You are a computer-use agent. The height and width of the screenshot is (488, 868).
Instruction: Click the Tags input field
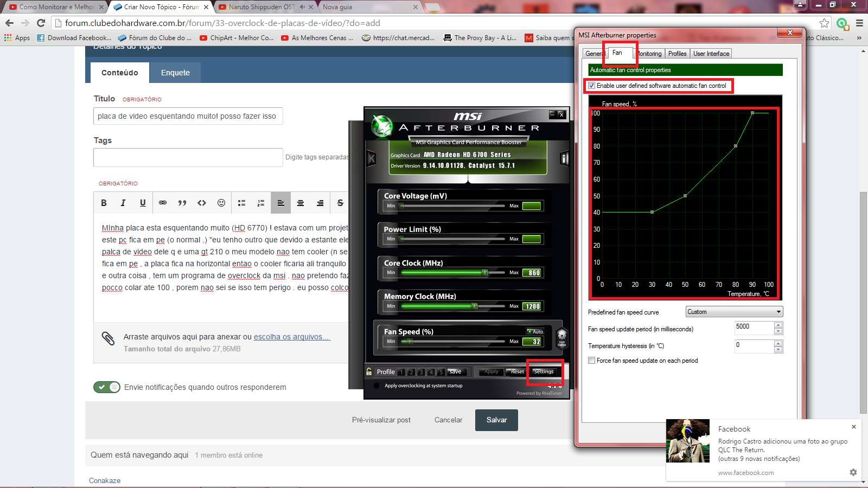188,157
